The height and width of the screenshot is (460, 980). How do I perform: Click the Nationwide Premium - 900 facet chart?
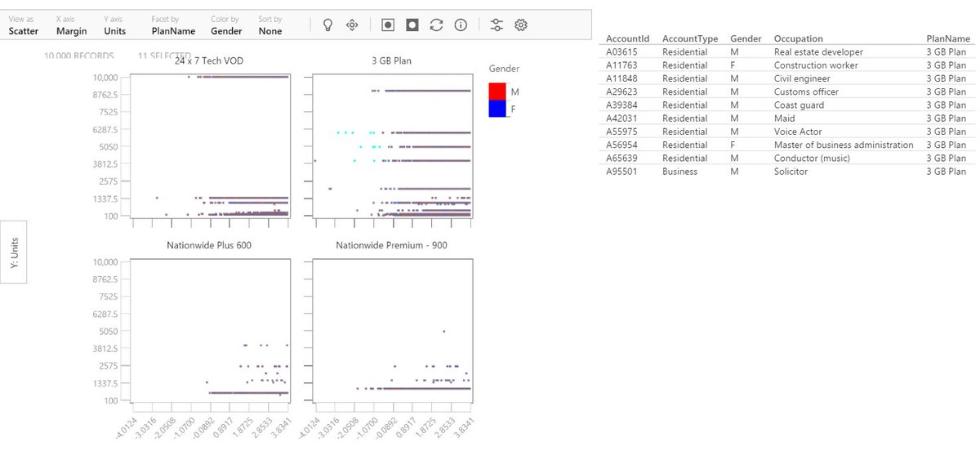coord(391,331)
